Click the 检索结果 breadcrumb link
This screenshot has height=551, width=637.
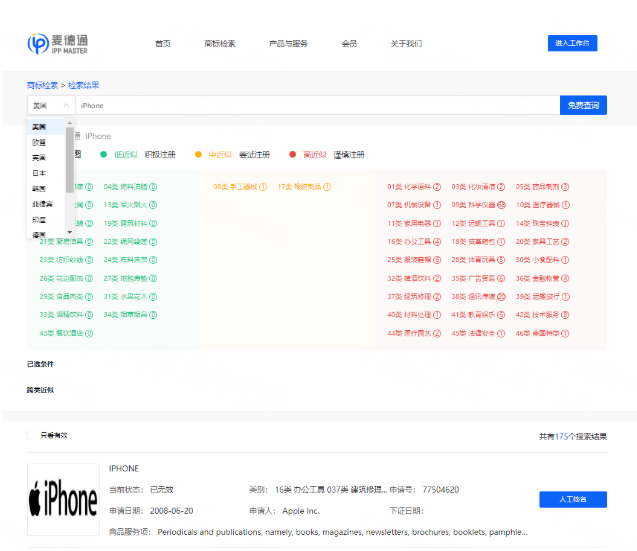pos(84,85)
